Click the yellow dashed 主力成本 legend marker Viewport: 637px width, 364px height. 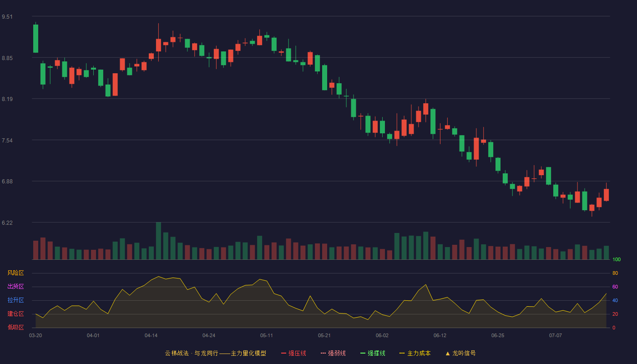pos(402,353)
